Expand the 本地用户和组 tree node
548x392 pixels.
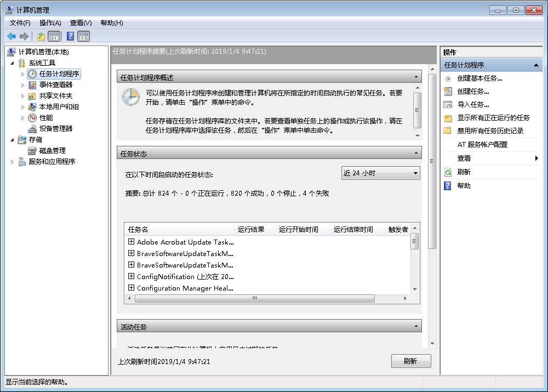pos(22,107)
